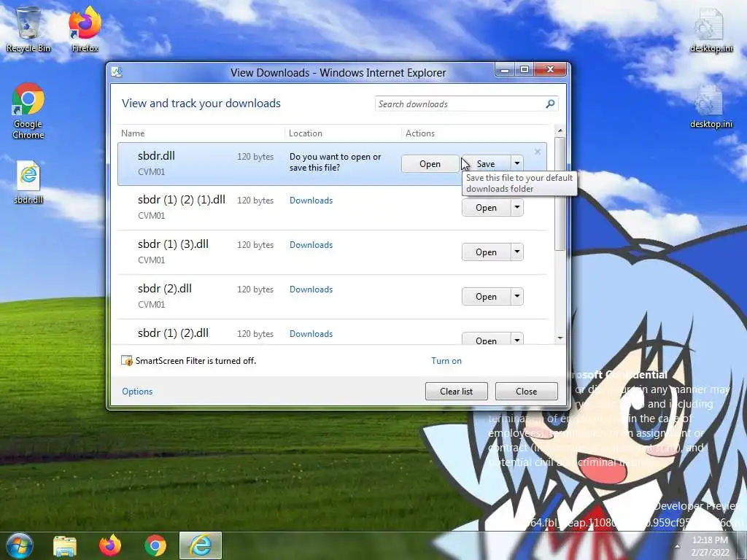Open the Recycle Bin desktop icon
The image size is (747, 560).
click(x=28, y=29)
